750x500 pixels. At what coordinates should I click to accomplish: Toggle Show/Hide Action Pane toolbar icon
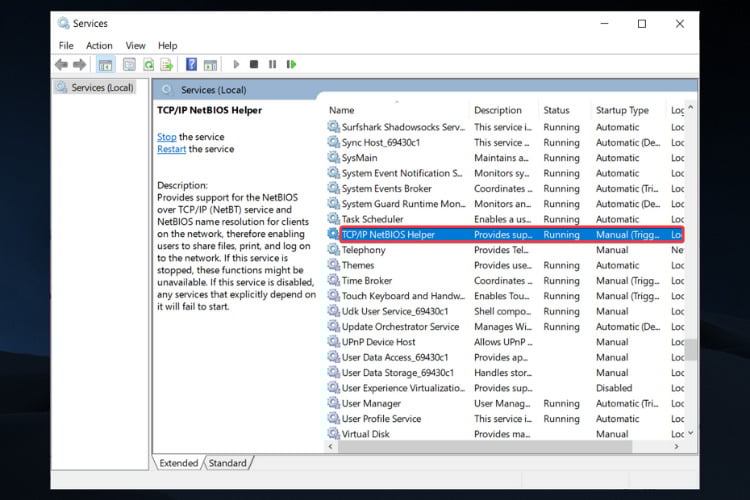tap(210, 65)
